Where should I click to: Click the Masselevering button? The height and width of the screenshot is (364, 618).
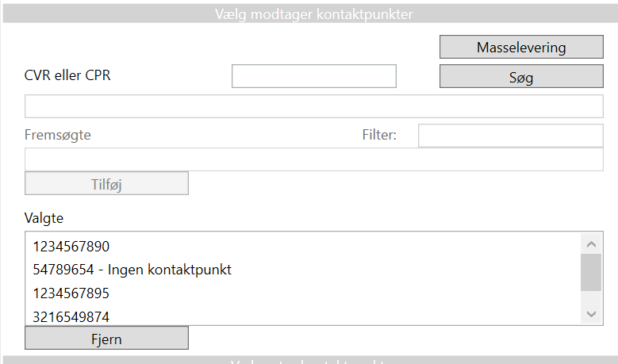[521, 47]
